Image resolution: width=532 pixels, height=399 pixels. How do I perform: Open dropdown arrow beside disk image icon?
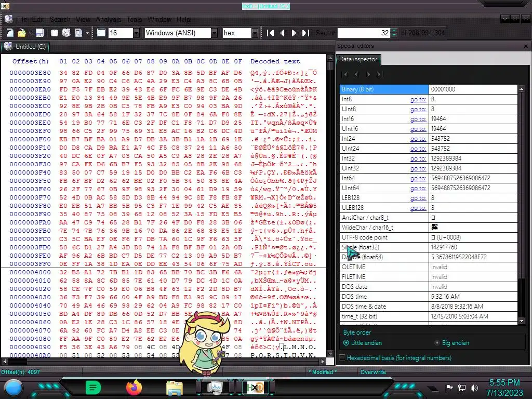(x=87, y=33)
